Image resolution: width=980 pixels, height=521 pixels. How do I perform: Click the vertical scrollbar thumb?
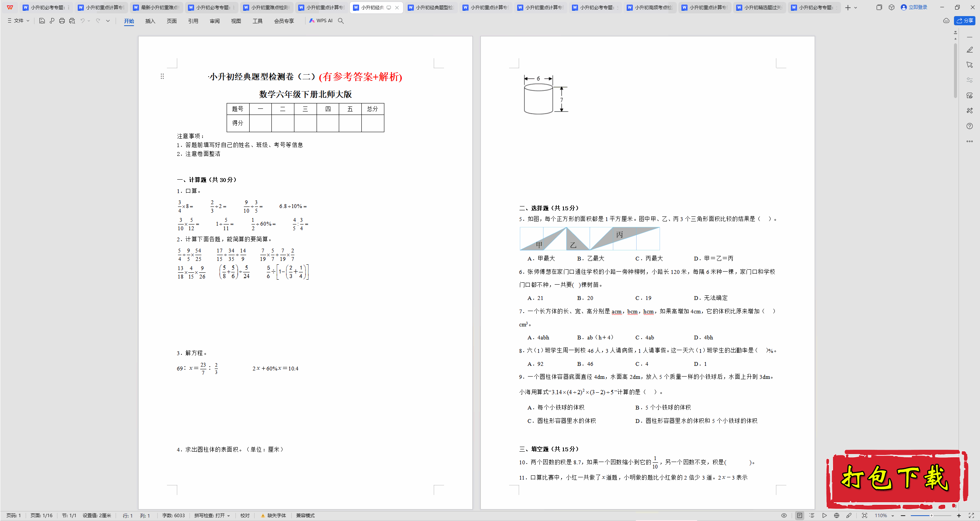click(x=955, y=70)
